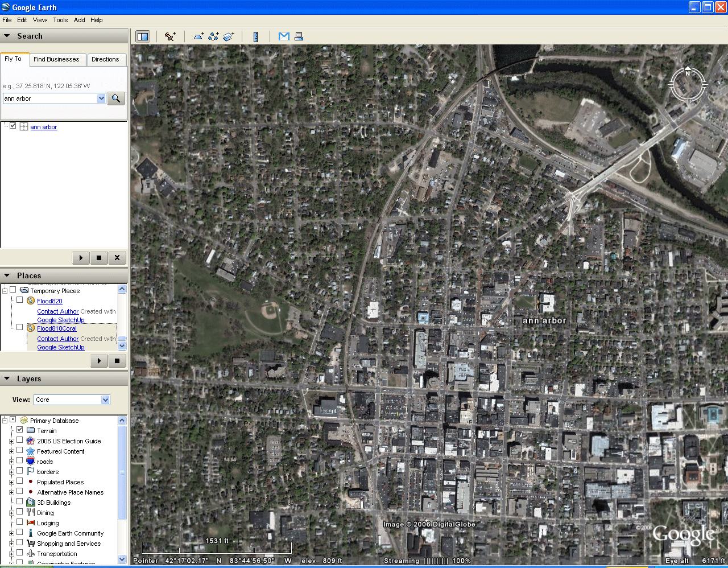This screenshot has height=568, width=728.
Task: Click the Temporary Places folder icon
Action: (24, 290)
